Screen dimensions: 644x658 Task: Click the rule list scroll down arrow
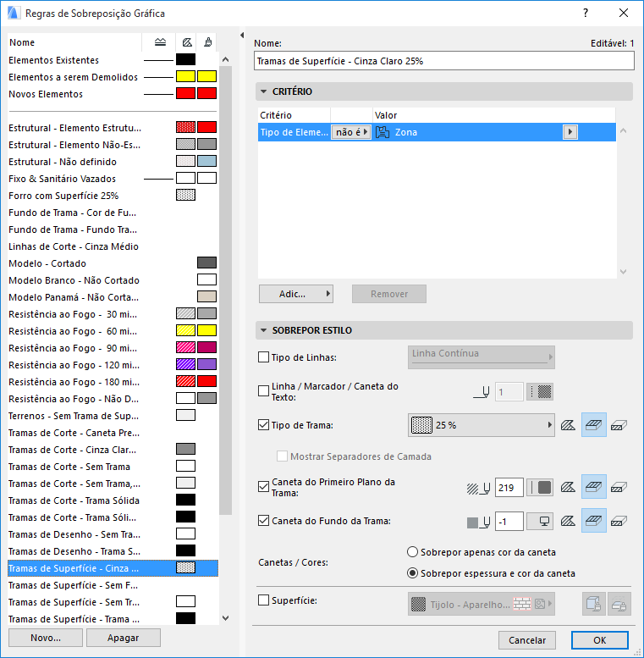click(x=226, y=617)
